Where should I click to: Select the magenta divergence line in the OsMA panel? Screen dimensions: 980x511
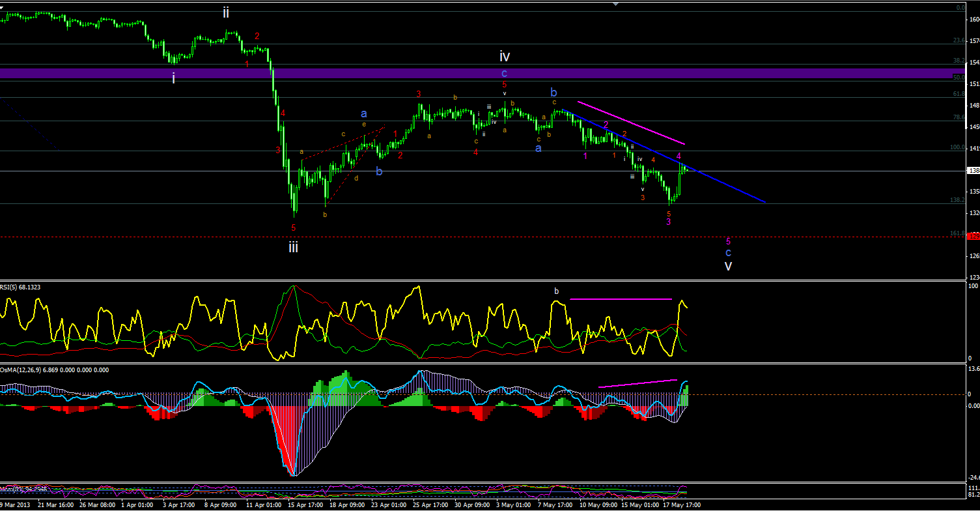tap(637, 383)
